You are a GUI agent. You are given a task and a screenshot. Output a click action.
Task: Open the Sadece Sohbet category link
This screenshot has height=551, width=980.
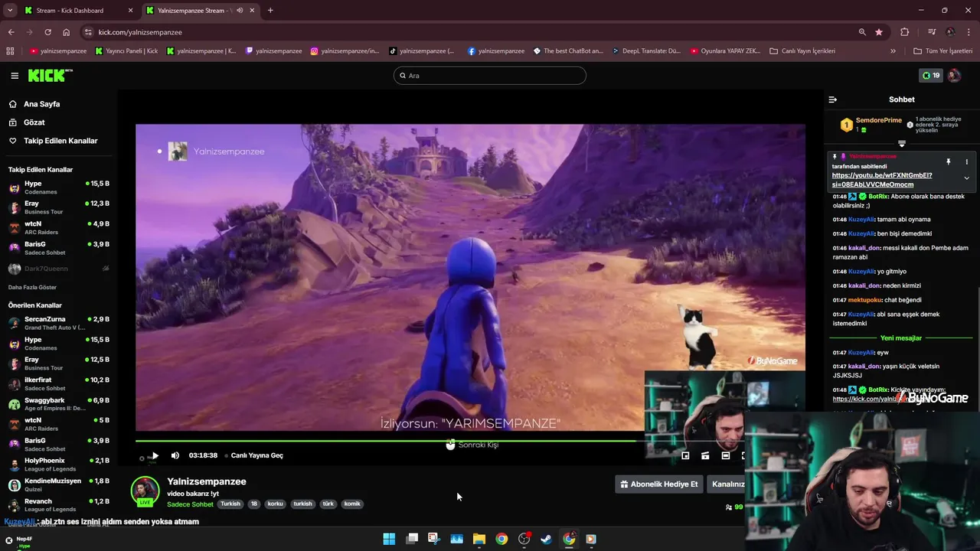(x=190, y=504)
